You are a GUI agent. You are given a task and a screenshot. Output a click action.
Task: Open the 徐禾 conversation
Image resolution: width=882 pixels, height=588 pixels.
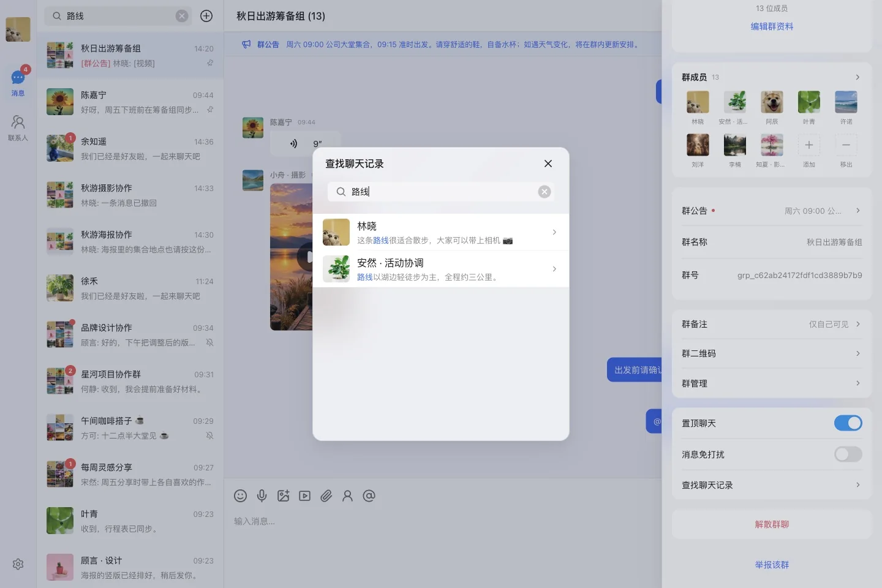point(130,288)
